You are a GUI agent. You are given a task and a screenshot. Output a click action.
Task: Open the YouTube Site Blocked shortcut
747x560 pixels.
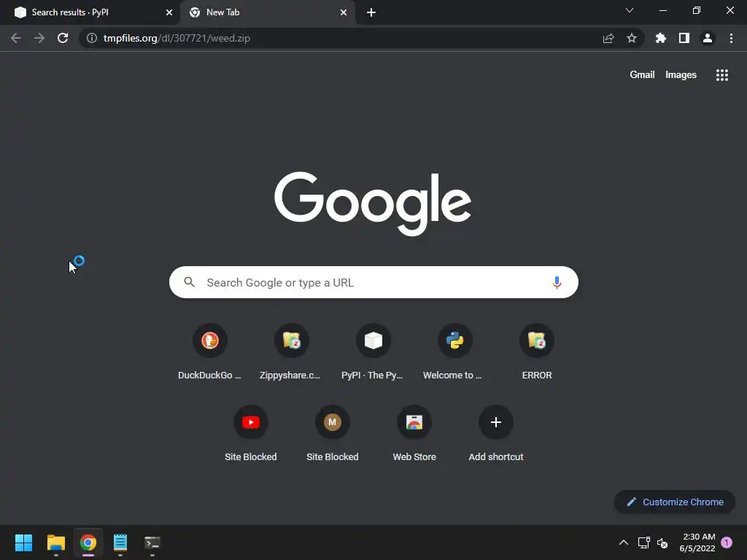point(251,433)
